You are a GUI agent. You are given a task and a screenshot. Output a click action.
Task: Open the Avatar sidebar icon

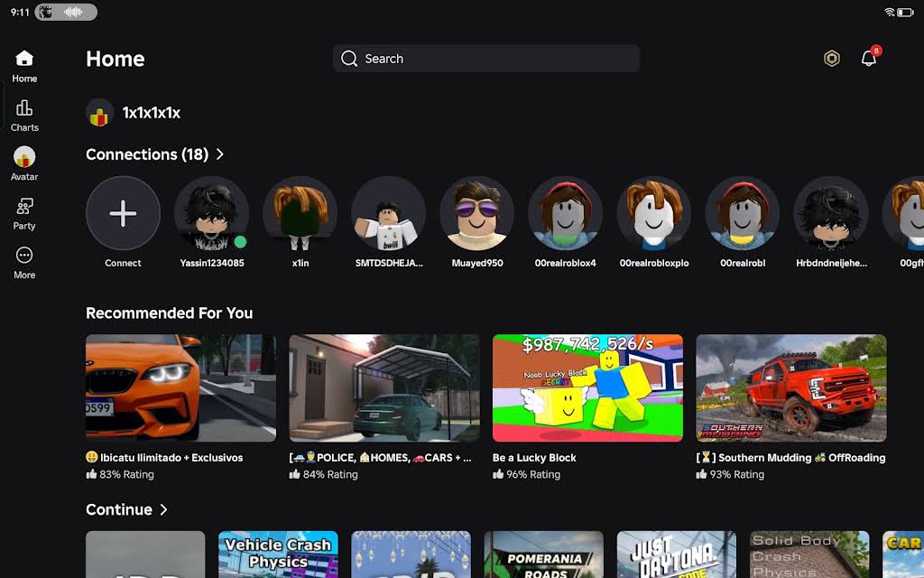[24, 157]
